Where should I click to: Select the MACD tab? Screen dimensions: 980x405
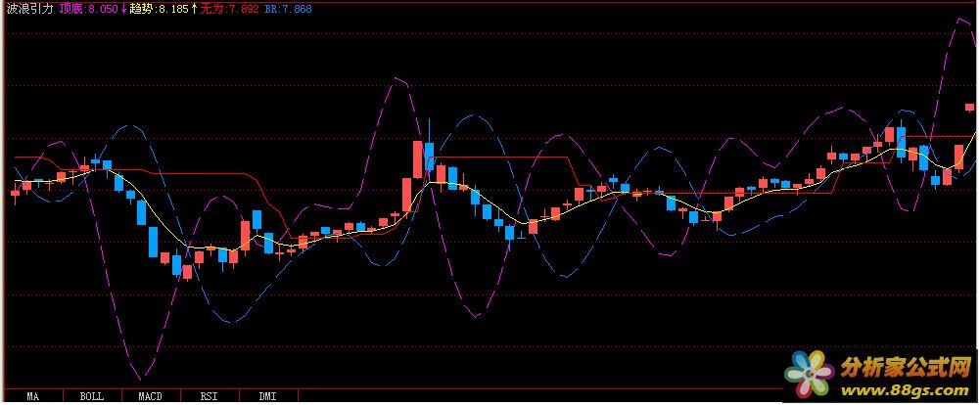(150, 397)
